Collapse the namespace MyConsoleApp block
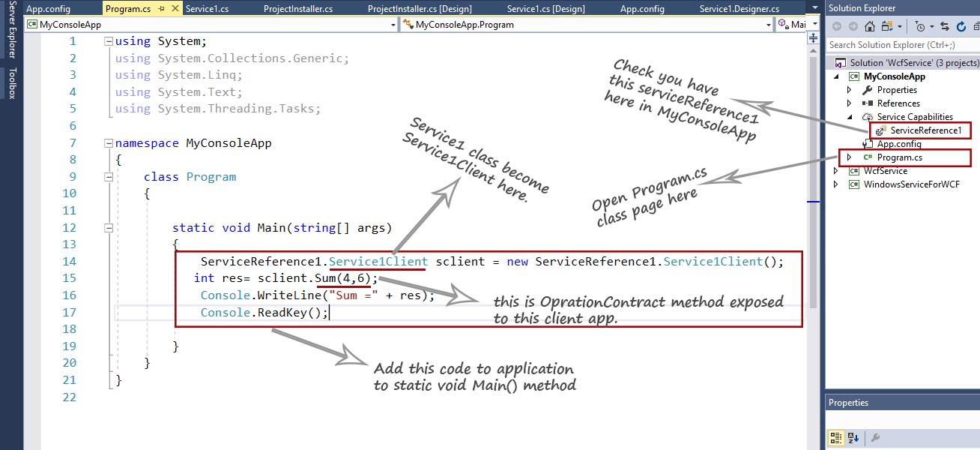Viewport: 980px width, 450px height. (x=109, y=143)
